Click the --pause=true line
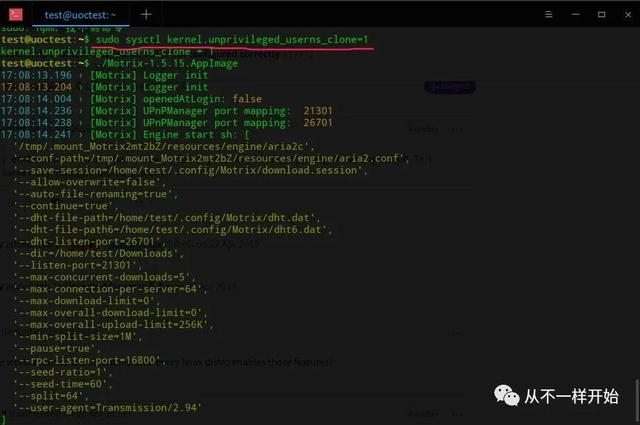Screen dimensions: 640x425 pyautogui.click(x=57, y=348)
